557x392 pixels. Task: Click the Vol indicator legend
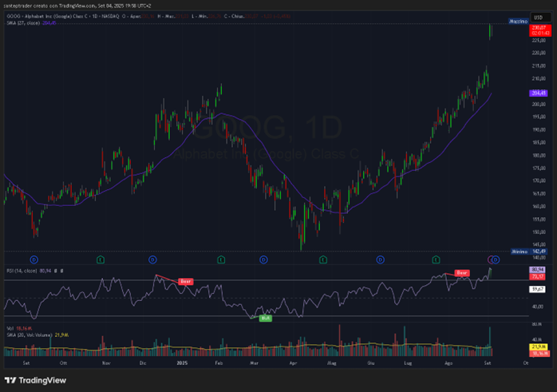pos(19,328)
